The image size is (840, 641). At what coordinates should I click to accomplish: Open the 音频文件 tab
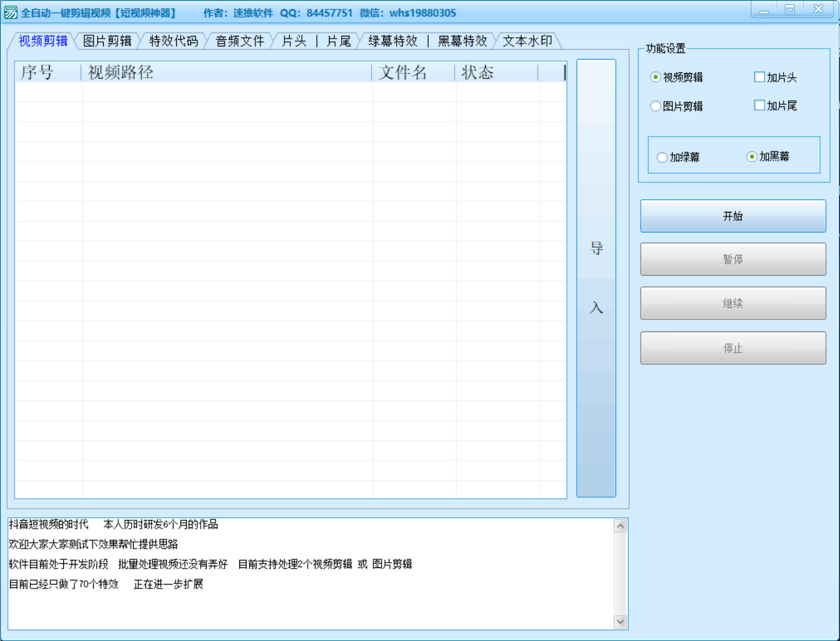pyautogui.click(x=240, y=41)
